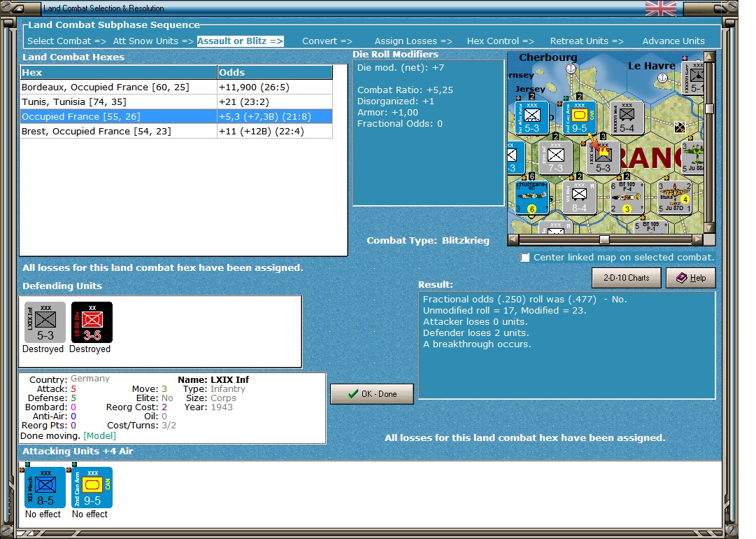Click the Ju 88A bomber counter on map
Screen dimensions: 756x539
click(x=693, y=157)
